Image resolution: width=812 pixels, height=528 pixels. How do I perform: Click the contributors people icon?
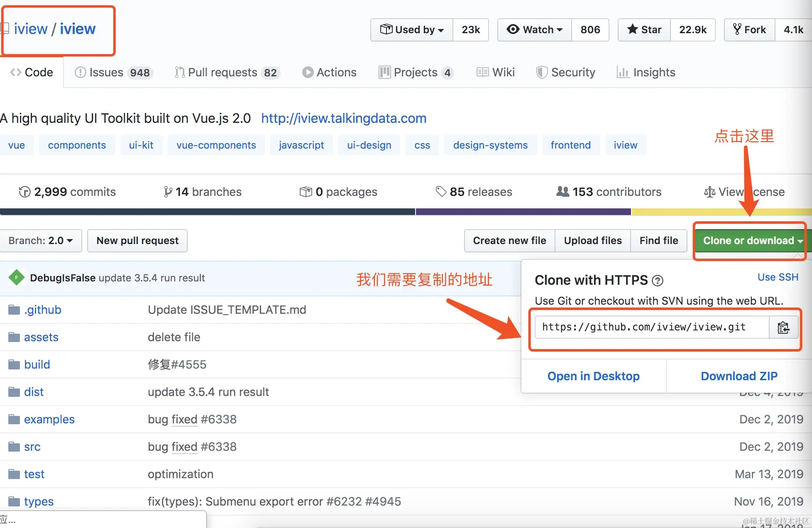(563, 191)
